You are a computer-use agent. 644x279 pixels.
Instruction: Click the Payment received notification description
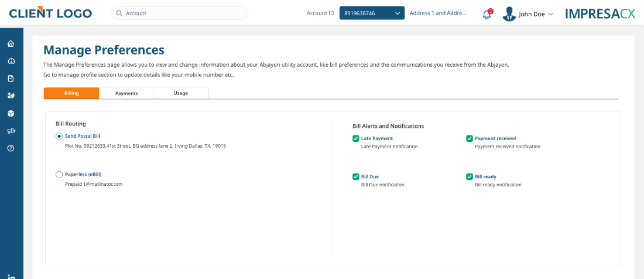[x=508, y=147]
